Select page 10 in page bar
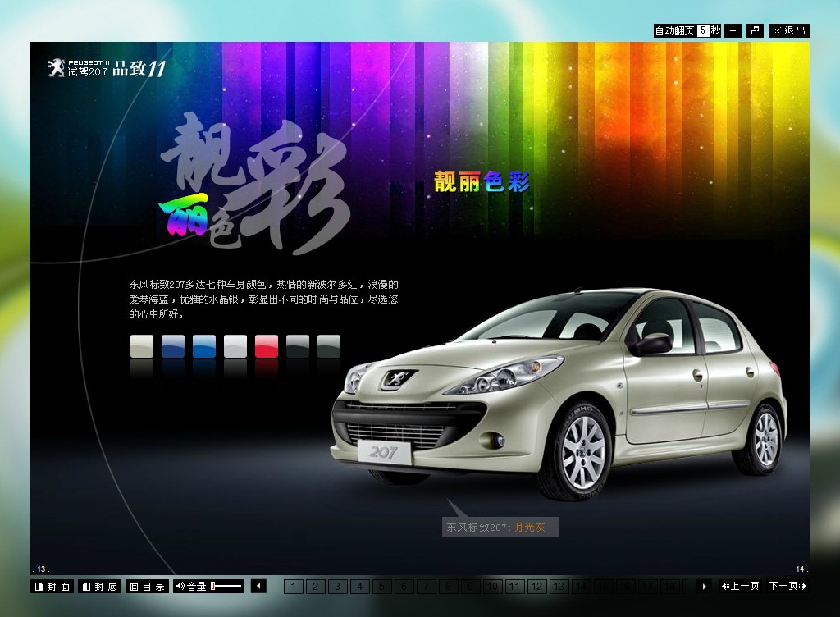This screenshot has width=840, height=617. click(x=493, y=587)
